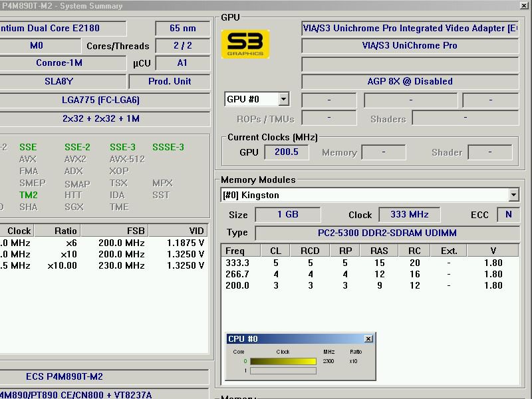Viewport: 532px width, 399px height.
Task: Click the PC2-5300 DDR2-SDRAM type field
Action: click(387, 233)
